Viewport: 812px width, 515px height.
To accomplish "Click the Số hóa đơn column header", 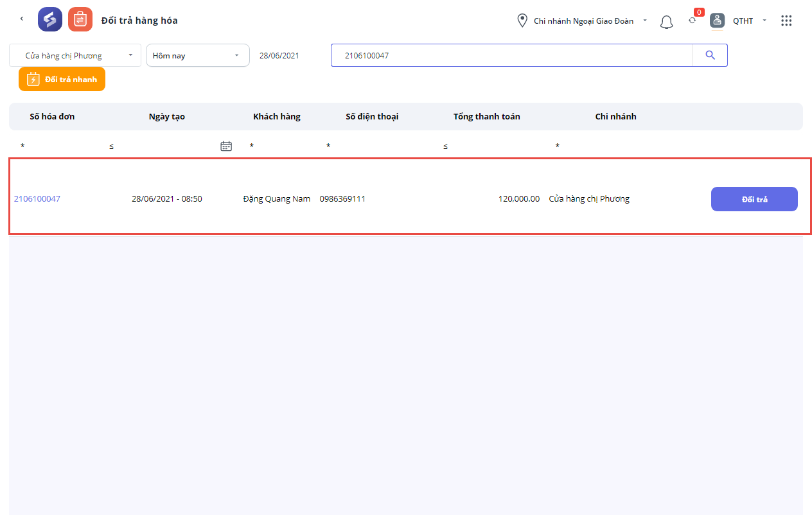I will [x=52, y=116].
